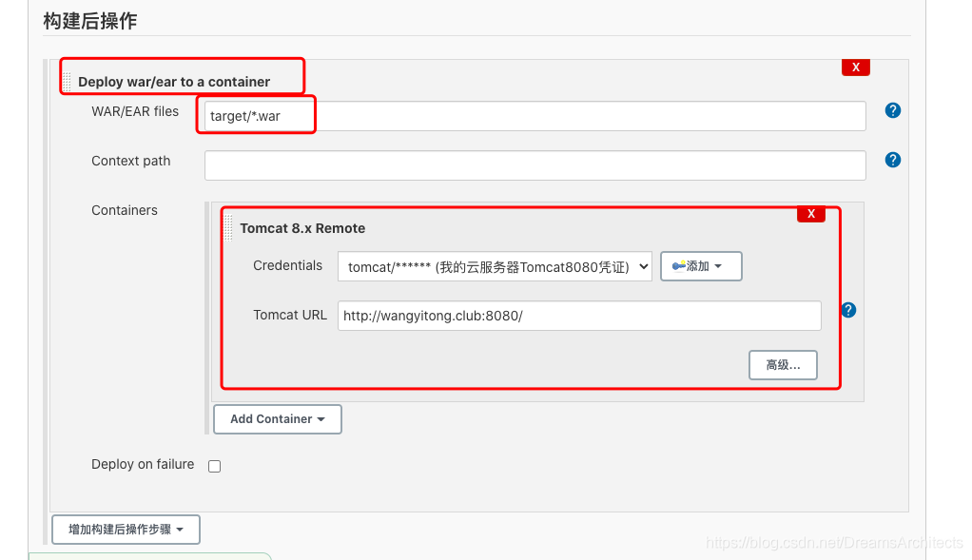Open help for WAR/EAR files field
The image size is (972, 560).
[x=892, y=110]
